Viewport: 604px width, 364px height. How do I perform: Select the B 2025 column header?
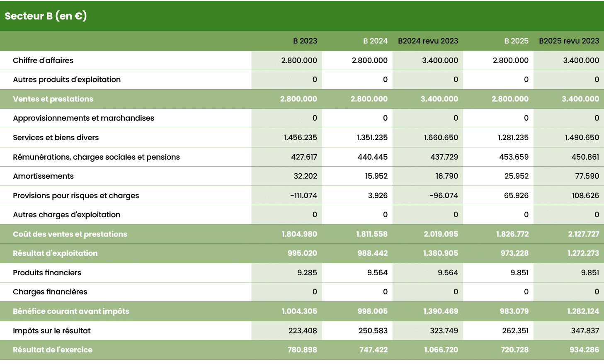516,41
